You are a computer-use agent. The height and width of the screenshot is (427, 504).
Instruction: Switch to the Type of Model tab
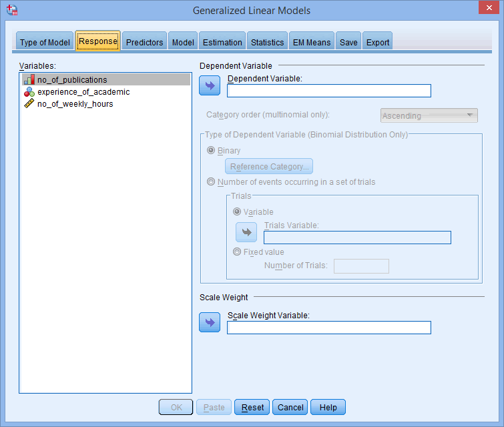pos(45,42)
